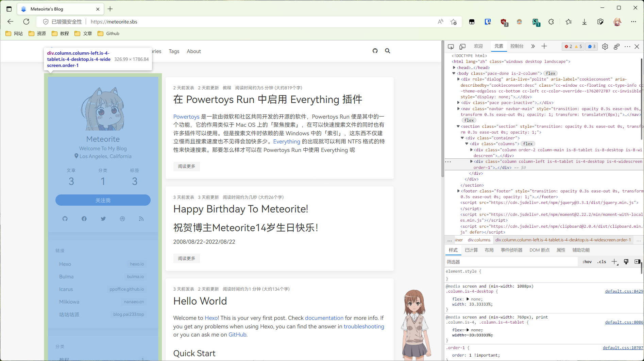Toggle flex badge next to div.columns
The image size is (644, 361).
coord(528,144)
